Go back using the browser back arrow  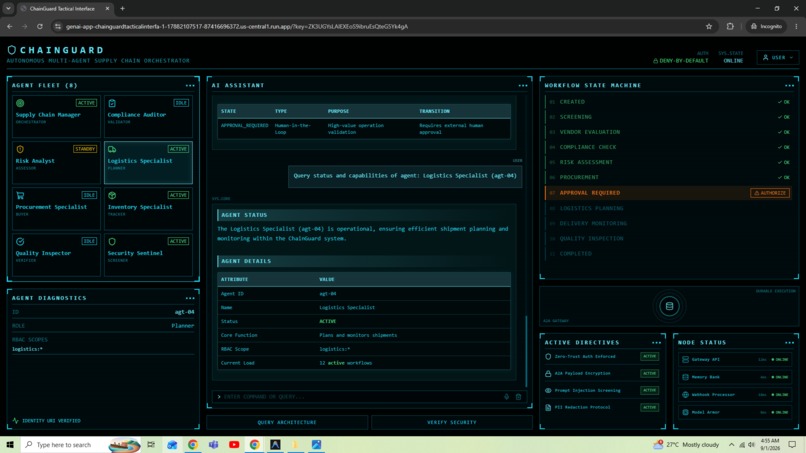click(10, 26)
